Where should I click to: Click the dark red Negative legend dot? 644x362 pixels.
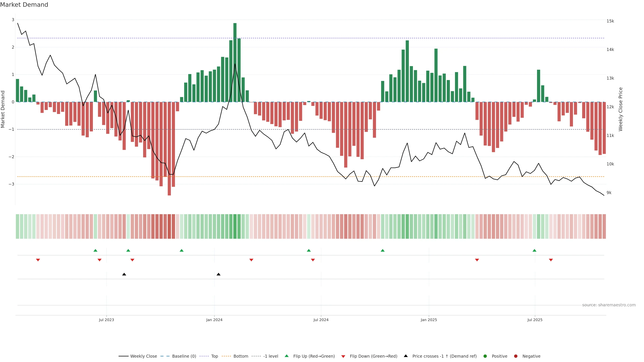pyautogui.click(x=516, y=356)
